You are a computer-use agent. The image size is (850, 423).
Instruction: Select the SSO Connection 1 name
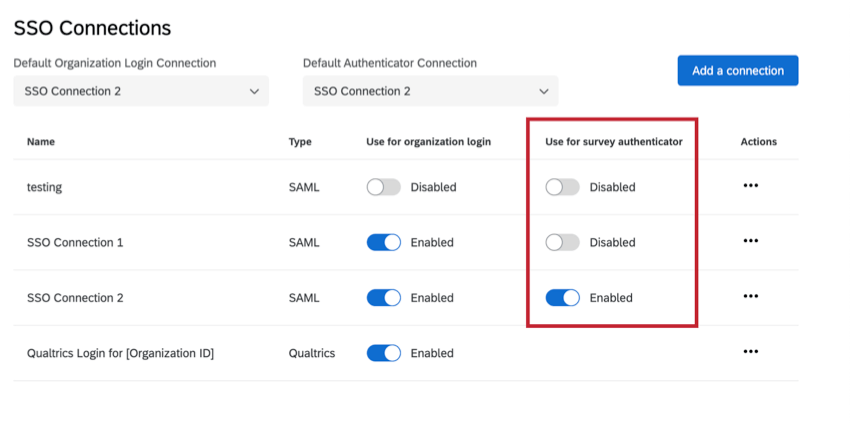click(x=75, y=242)
